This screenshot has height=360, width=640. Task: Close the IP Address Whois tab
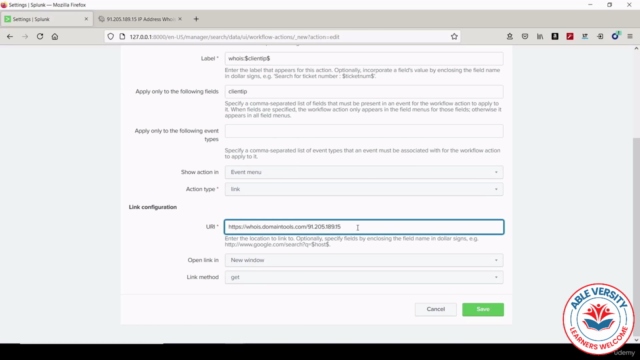[x=180, y=19]
